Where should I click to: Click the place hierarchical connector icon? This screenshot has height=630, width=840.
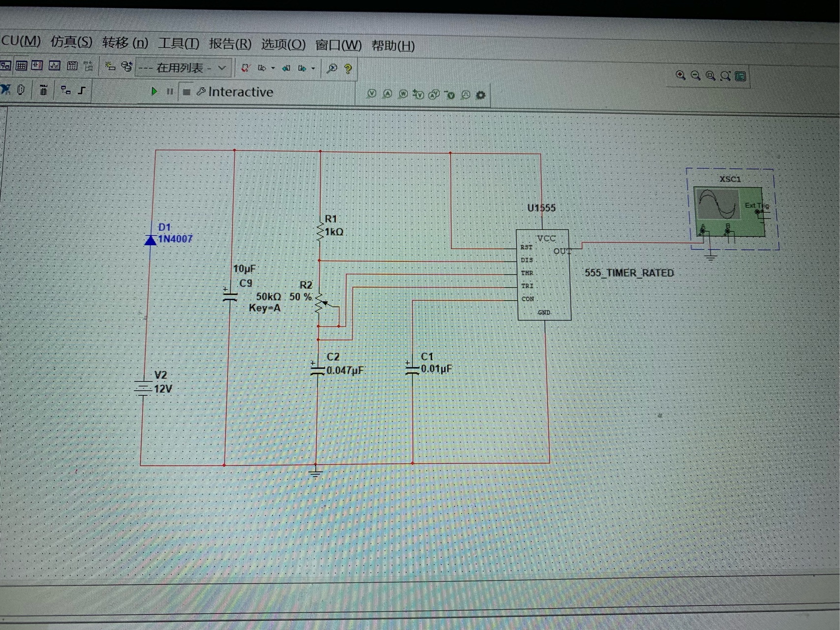tap(65, 90)
